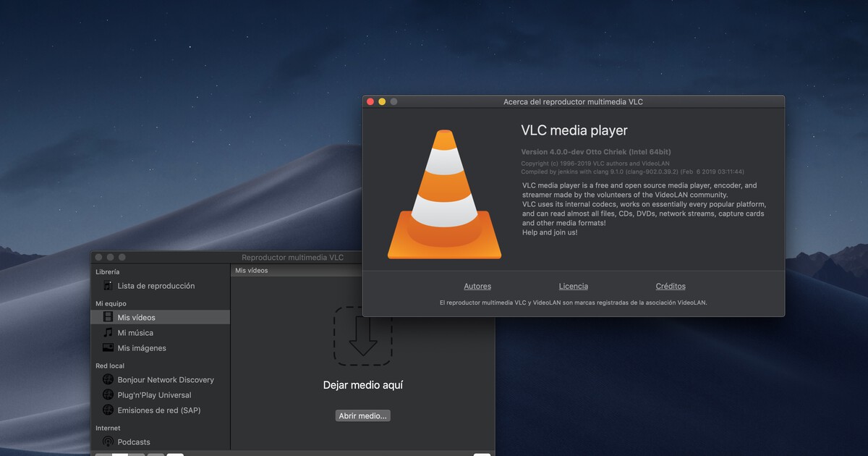Click the globe icon for Plug'n'Play Universal
Screen dimensions: 868x456
[x=108, y=394]
